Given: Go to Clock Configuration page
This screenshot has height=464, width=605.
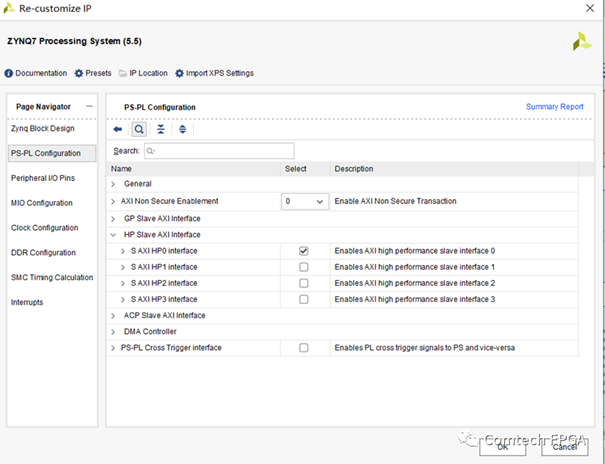Looking at the screenshot, I should 44,228.
